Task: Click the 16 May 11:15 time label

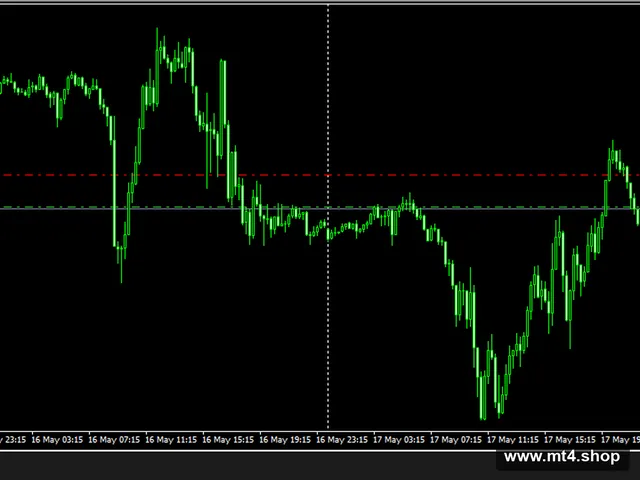Action: point(171,440)
